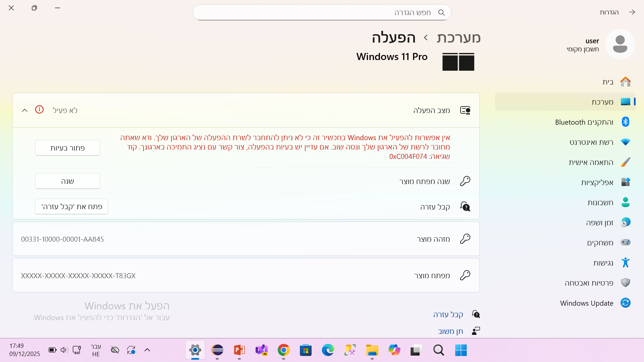The image size is (644, 362).
Task: Click the volume icon in system tray
Action: coord(64,350)
